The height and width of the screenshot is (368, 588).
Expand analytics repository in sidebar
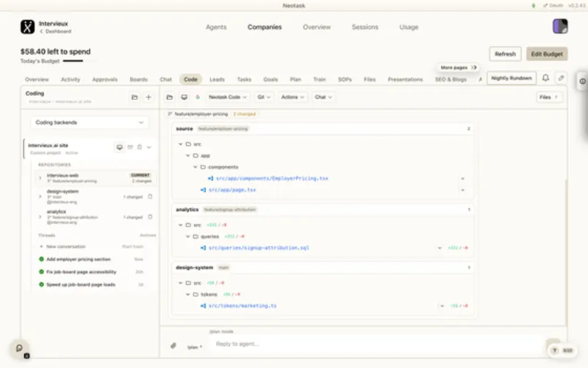click(x=40, y=216)
